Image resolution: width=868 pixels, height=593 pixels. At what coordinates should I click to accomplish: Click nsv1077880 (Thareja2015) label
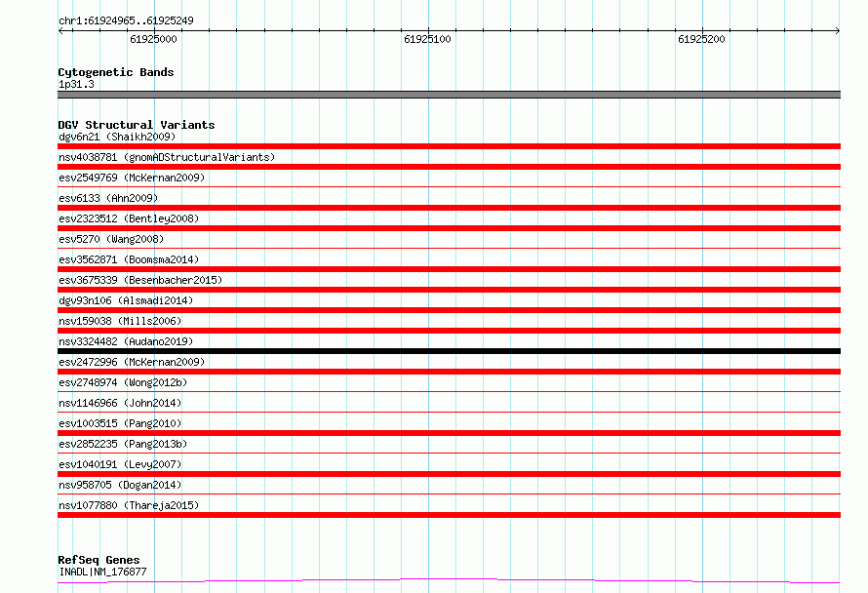(x=129, y=505)
